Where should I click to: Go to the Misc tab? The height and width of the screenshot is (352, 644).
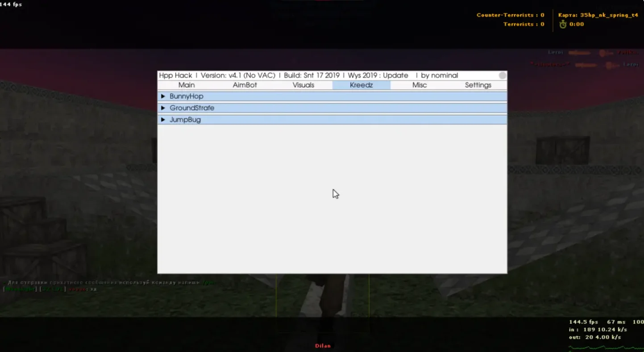click(x=420, y=85)
